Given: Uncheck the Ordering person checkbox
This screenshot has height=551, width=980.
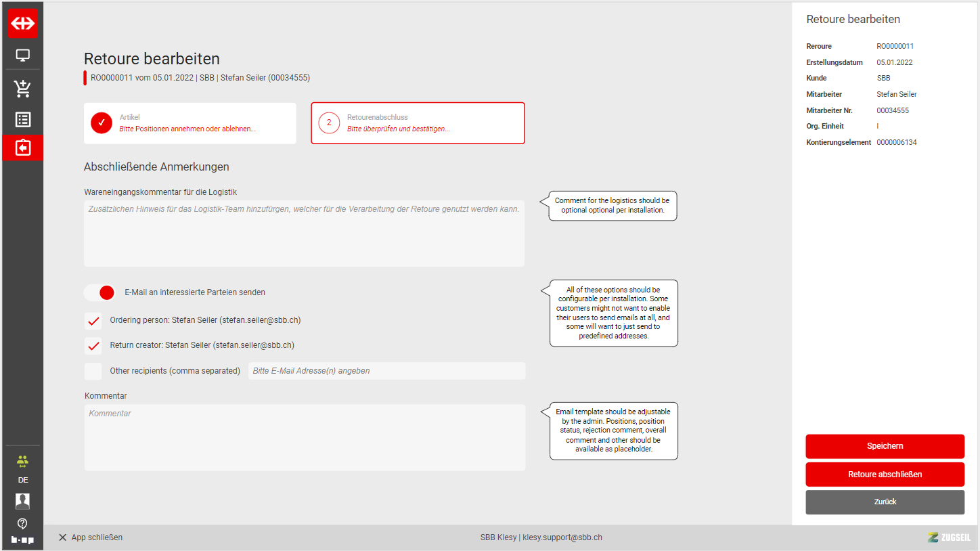Looking at the screenshot, I should pyautogui.click(x=93, y=320).
